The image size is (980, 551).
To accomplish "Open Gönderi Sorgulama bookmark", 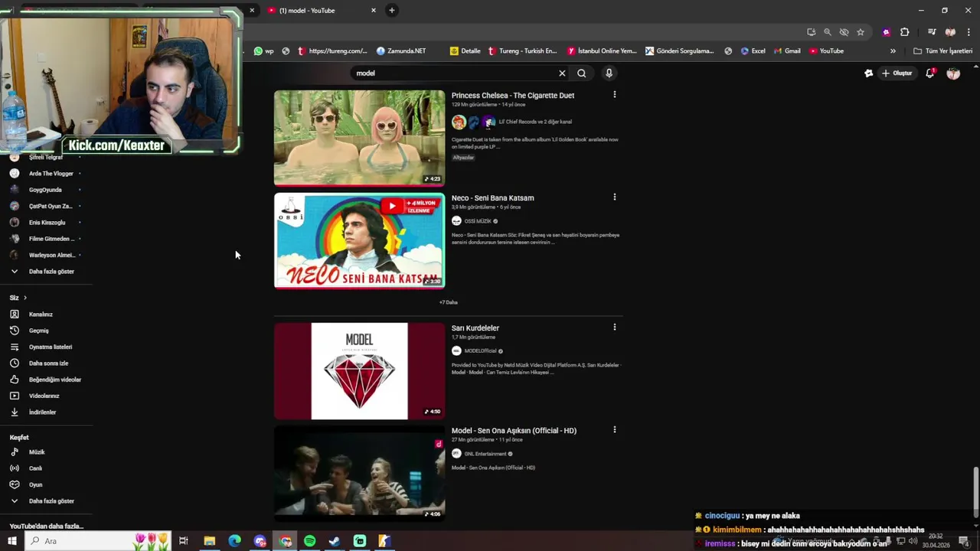I will point(679,51).
